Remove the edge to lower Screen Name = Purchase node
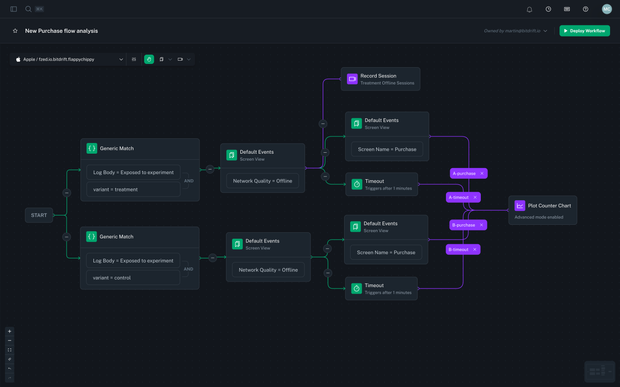 click(x=327, y=249)
